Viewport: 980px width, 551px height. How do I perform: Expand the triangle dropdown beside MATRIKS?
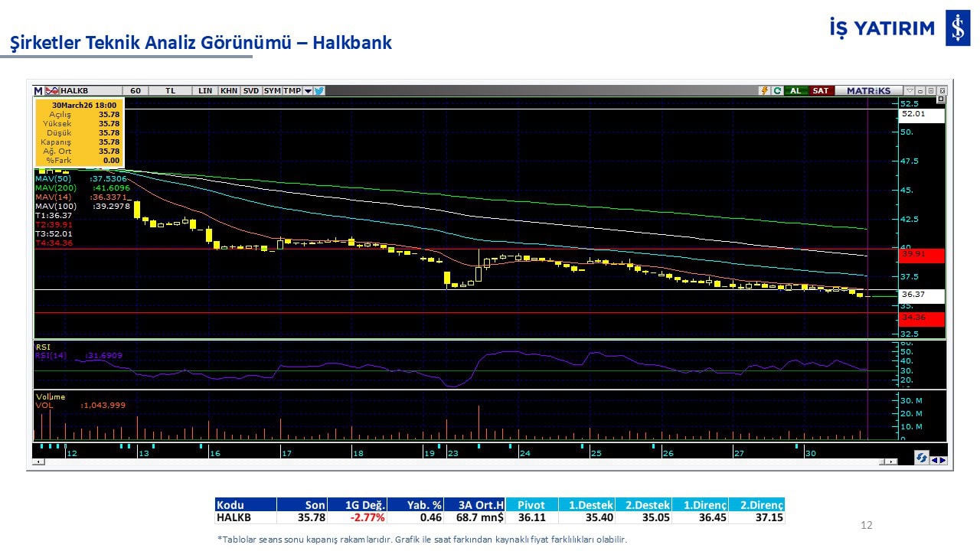(x=910, y=90)
